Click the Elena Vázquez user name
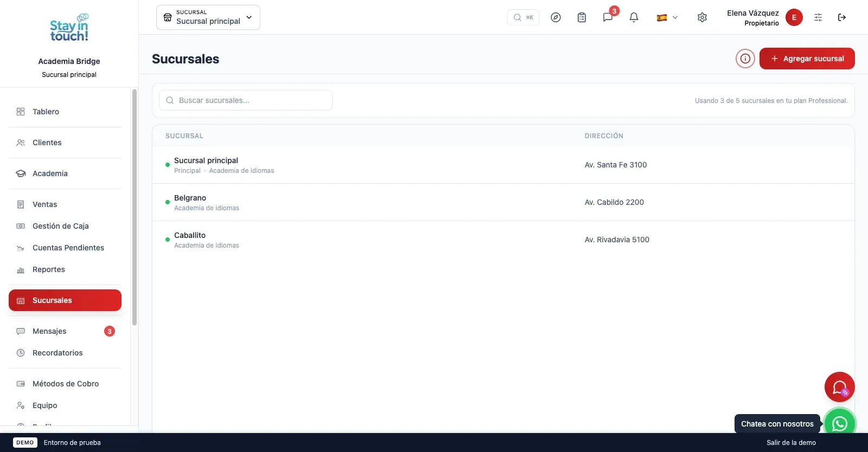 pos(753,13)
